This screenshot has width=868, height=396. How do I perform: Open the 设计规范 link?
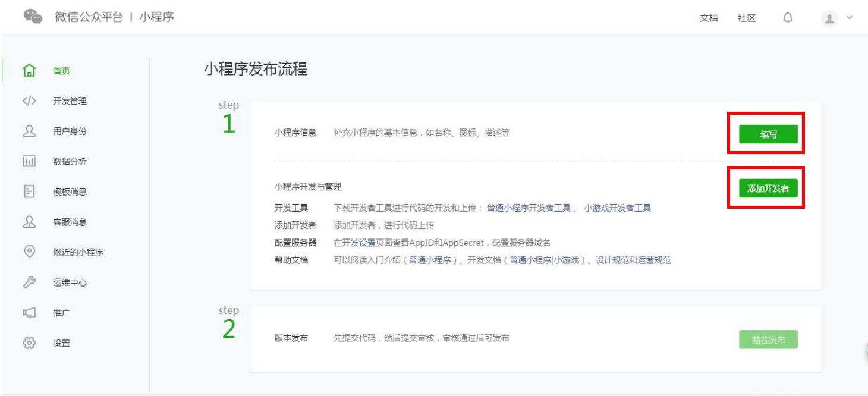tap(612, 260)
